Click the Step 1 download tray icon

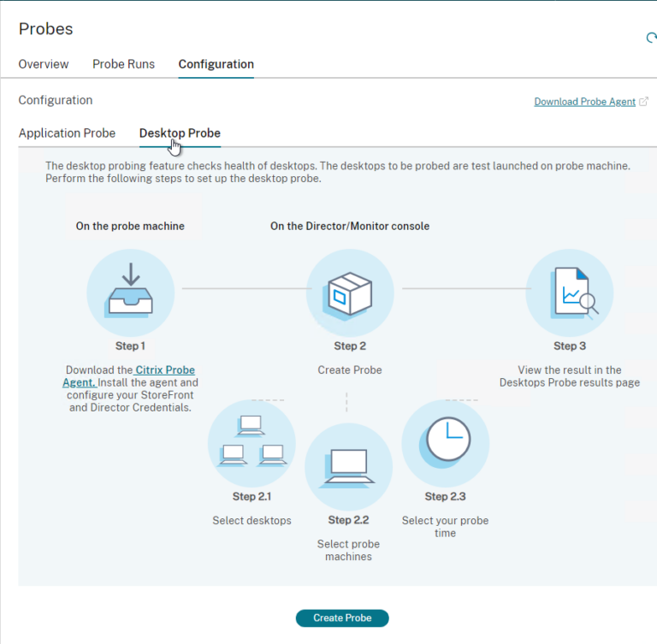coord(131,292)
